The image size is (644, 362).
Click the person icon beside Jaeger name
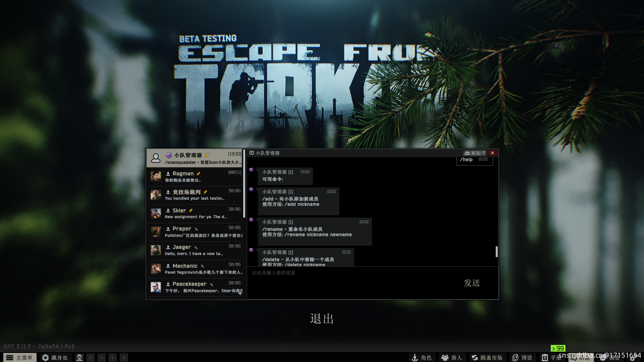coord(168,247)
